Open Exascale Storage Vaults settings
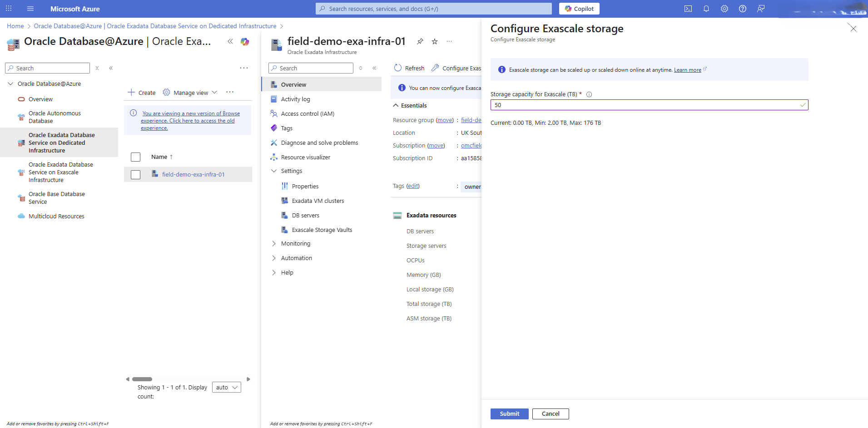This screenshot has height=428, width=868. tap(322, 230)
